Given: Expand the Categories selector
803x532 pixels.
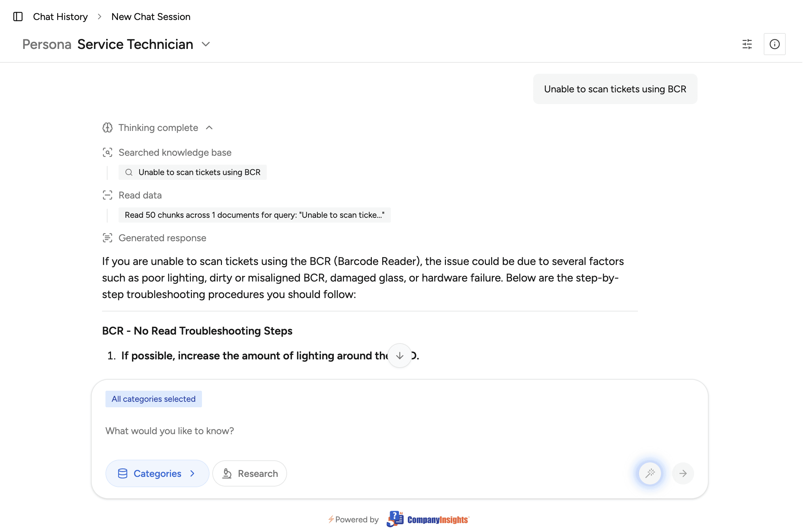Looking at the screenshot, I should tap(157, 473).
